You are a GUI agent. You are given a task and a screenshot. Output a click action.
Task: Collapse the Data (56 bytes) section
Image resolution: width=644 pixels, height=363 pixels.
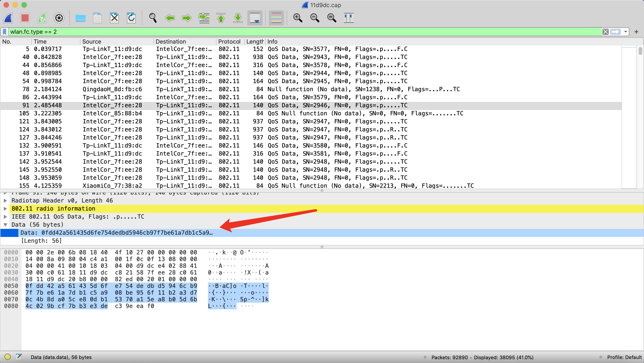[5, 225]
